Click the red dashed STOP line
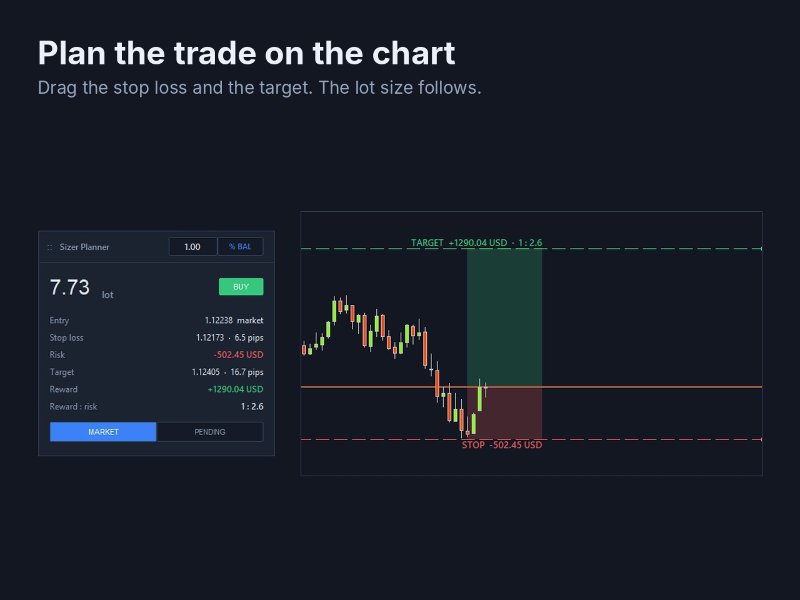800x600 pixels. 652,439
